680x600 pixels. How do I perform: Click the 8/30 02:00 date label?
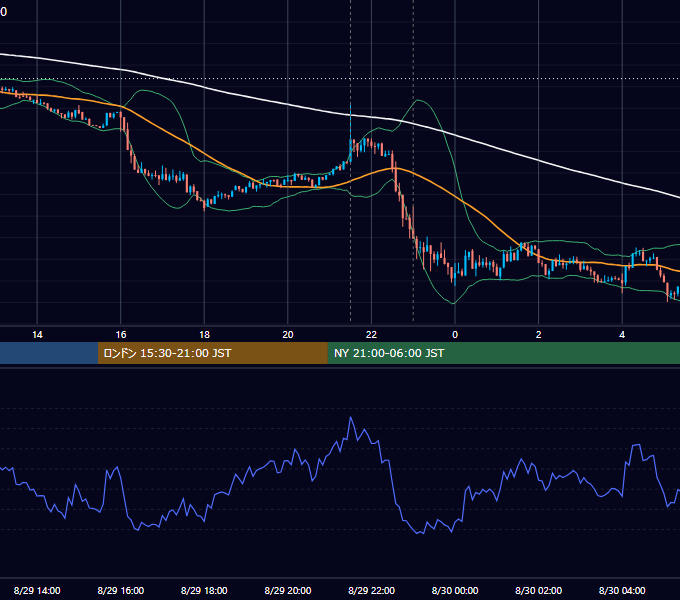pos(539,590)
